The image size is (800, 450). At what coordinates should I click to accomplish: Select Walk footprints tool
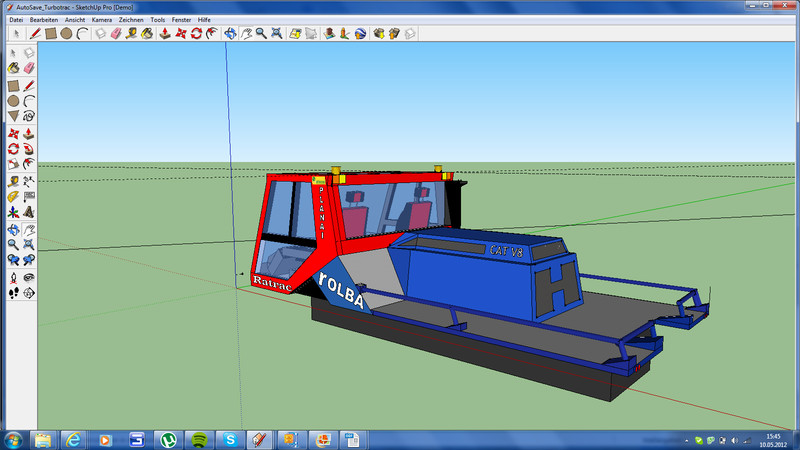[13, 293]
